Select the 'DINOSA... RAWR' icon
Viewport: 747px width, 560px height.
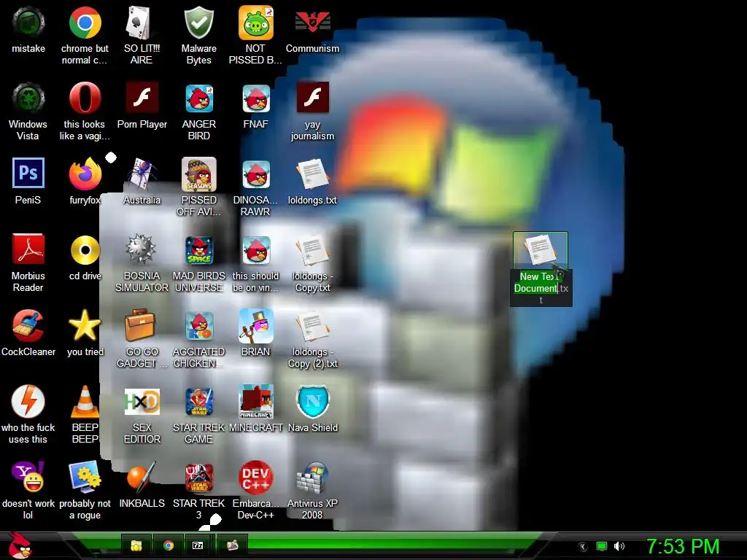[x=255, y=174]
